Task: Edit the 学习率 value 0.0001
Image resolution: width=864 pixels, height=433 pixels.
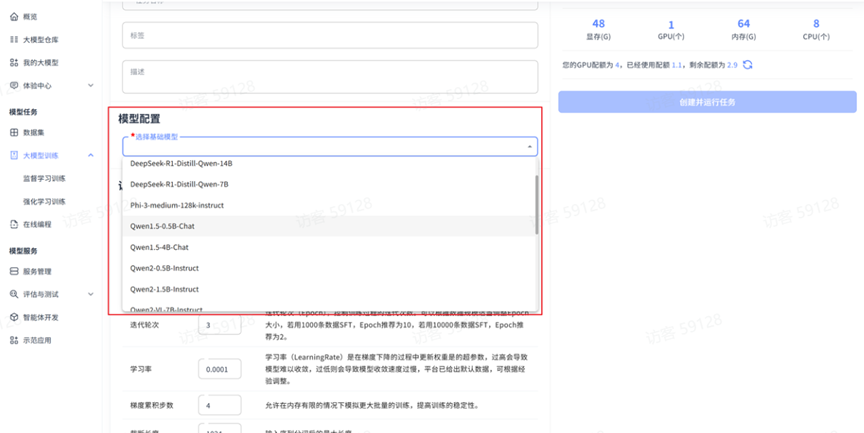Action: point(219,369)
